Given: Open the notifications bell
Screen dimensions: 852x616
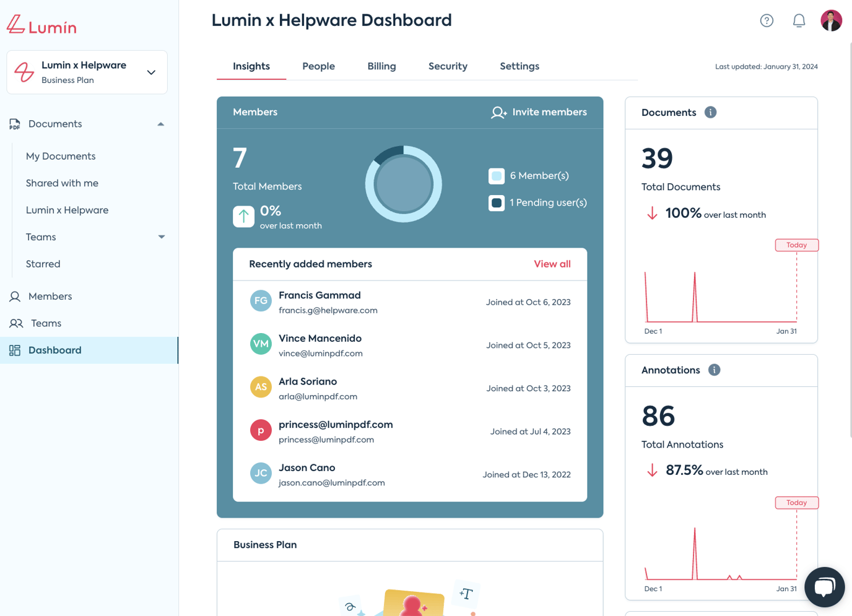Looking at the screenshot, I should (799, 20).
